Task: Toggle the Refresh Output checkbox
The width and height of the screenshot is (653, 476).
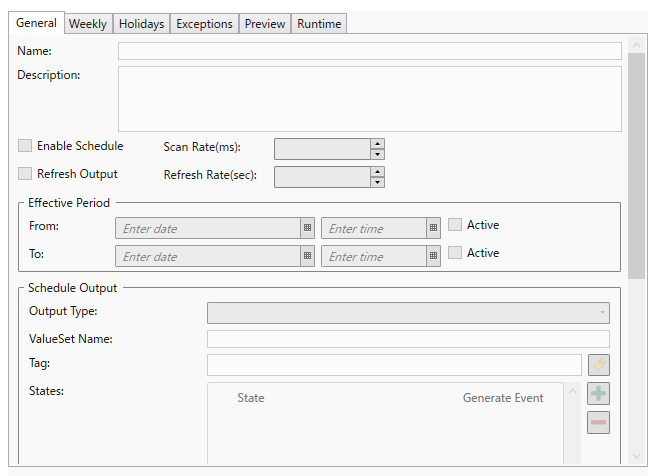Action: [25, 174]
